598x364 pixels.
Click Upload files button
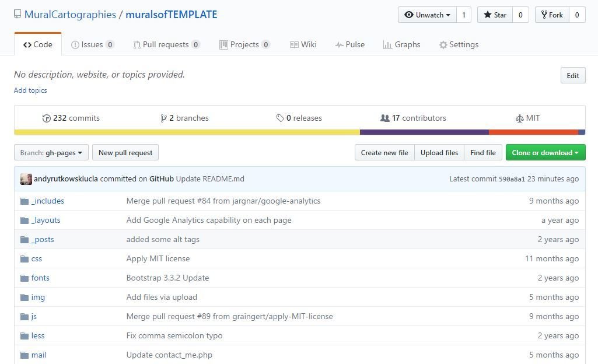[439, 152]
